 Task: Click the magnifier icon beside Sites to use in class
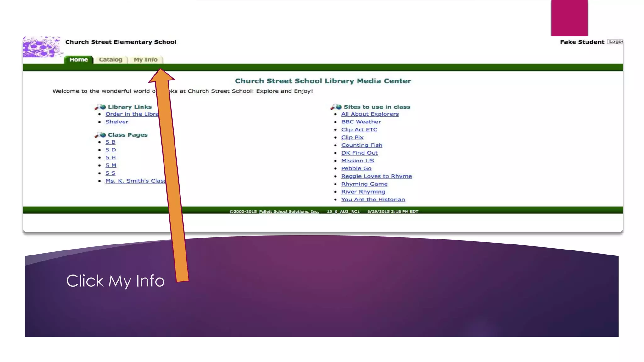click(x=336, y=107)
